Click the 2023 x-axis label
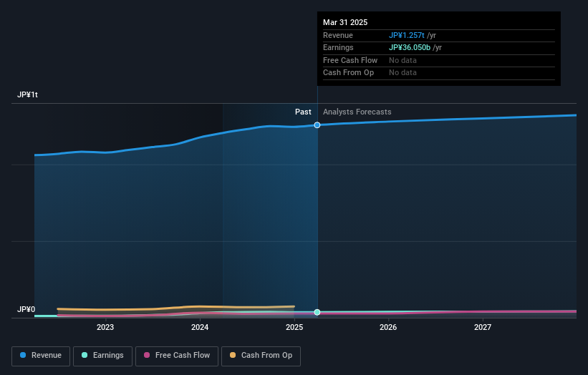The image size is (588, 375). tap(105, 328)
